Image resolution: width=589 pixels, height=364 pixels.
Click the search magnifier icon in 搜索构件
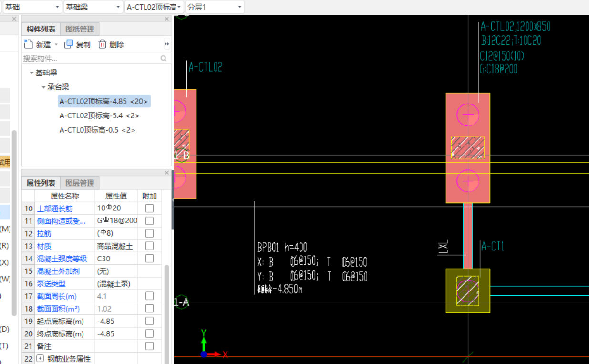pyautogui.click(x=164, y=58)
